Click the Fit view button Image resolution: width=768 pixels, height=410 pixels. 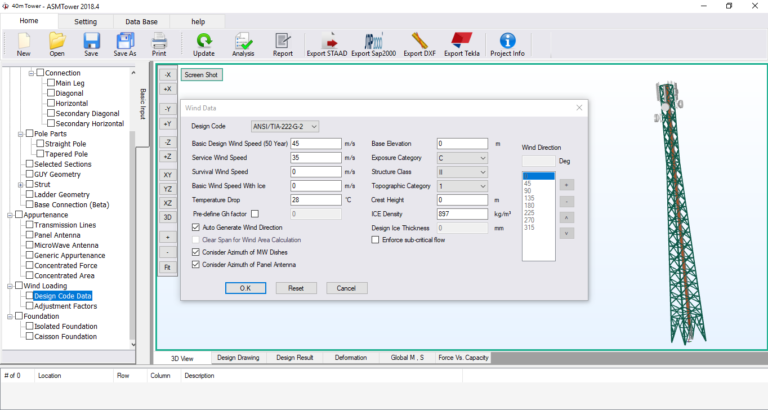click(x=168, y=267)
